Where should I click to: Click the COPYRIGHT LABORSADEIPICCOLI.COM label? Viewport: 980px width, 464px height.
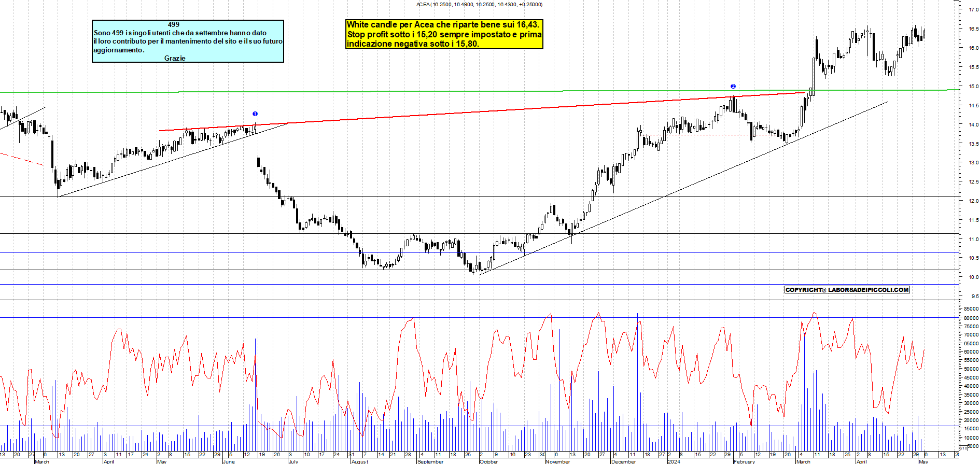847,290
